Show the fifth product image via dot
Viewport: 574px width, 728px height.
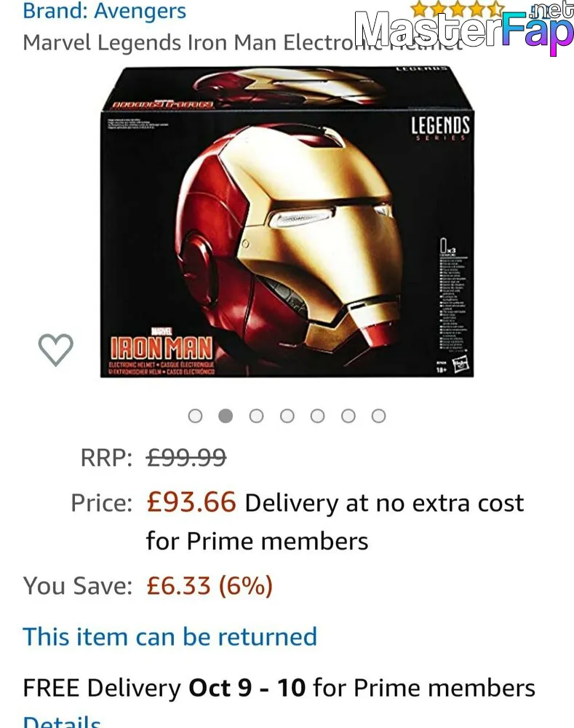click(317, 416)
